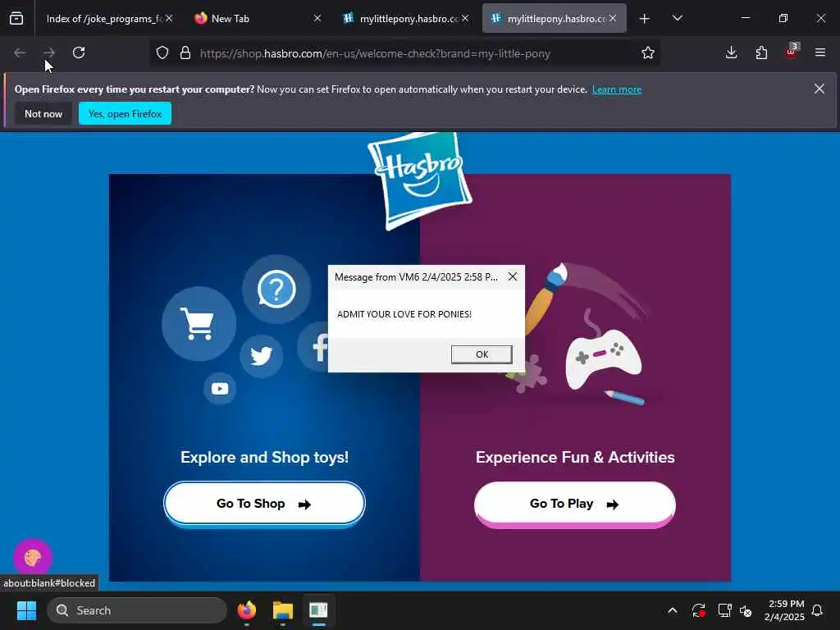
Task: Click the running app taskbar icon beside Explorer
Action: tap(319, 610)
